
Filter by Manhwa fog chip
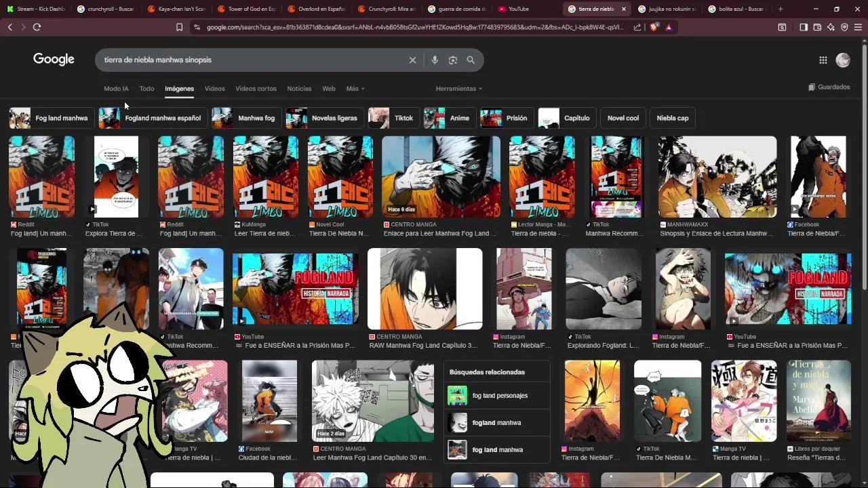tap(246, 118)
